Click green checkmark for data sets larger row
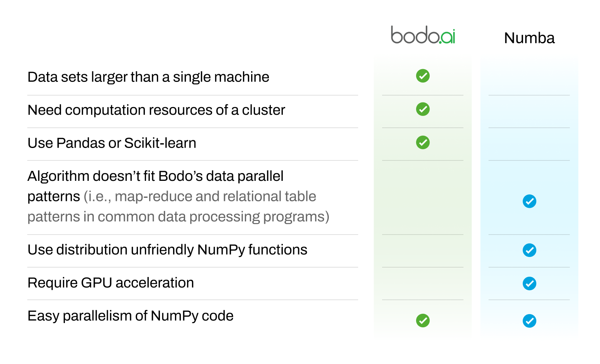600x364 pixels. tap(423, 76)
